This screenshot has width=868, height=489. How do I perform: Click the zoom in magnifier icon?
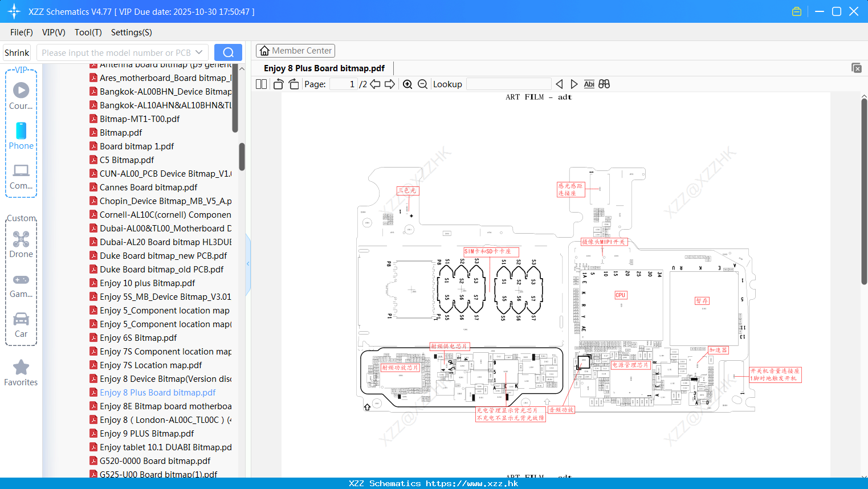point(407,84)
